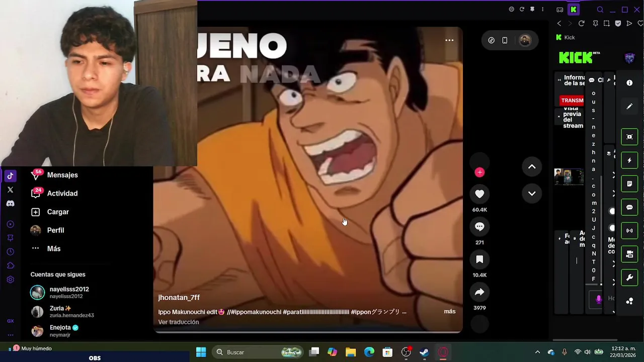Follow the author with the red plus
Image resolution: width=644 pixels, height=362 pixels.
coord(479,172)
